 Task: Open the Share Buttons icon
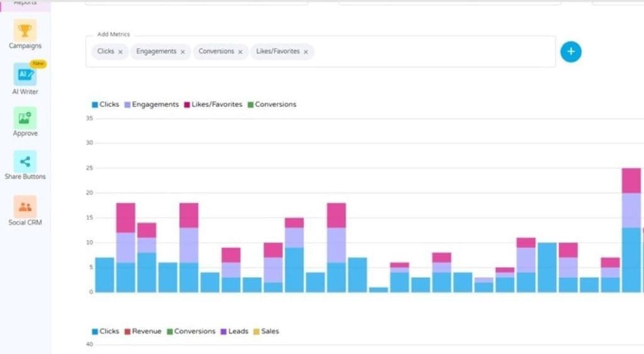click(x=25, y=162)
